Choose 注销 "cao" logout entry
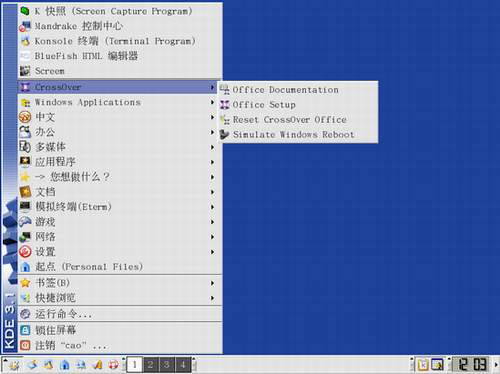 coord(120,345)
